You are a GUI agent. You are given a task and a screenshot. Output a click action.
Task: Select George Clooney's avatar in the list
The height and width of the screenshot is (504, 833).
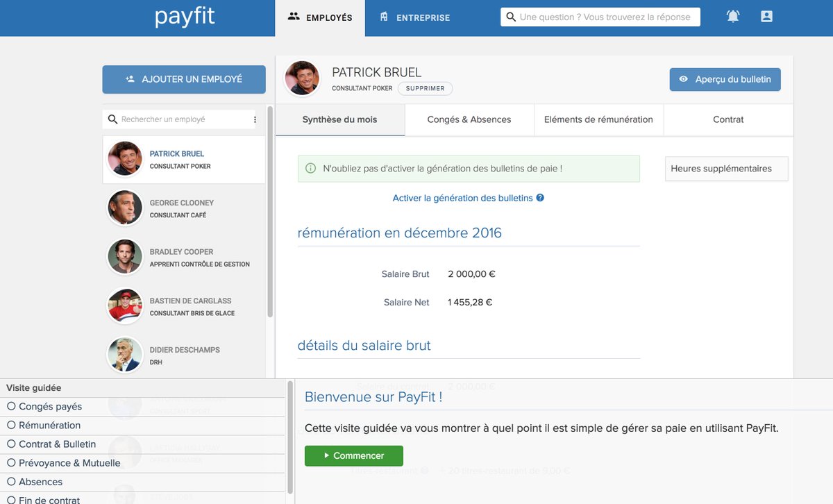(x=125, y=208)
